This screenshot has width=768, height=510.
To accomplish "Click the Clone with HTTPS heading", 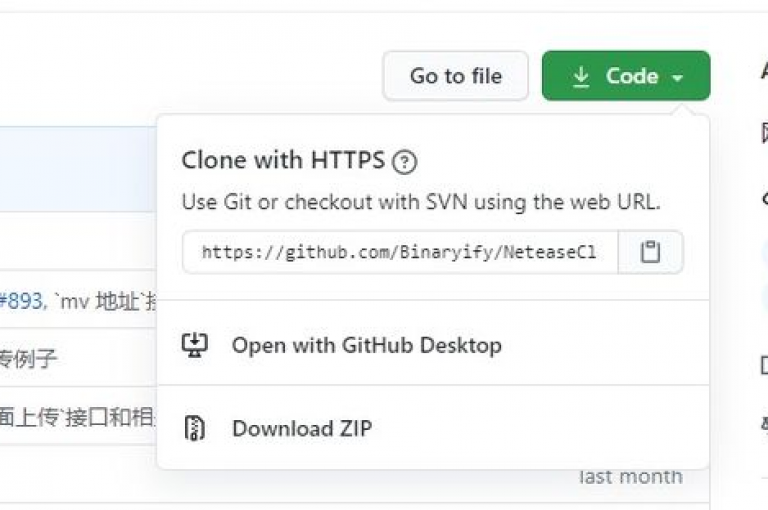I will coord(283,161).
